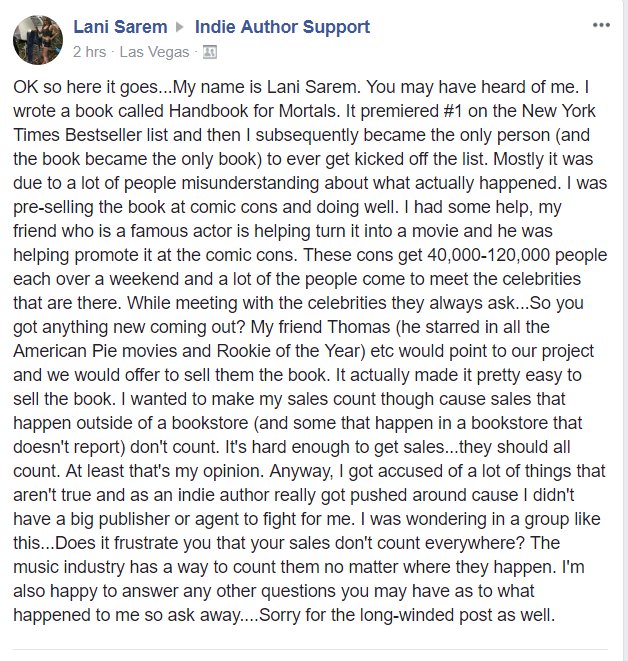Screen dimensions: 628x661
Task: Go to the Indie Author Support group
Action: pyautogui.click(x=282, y=27)
